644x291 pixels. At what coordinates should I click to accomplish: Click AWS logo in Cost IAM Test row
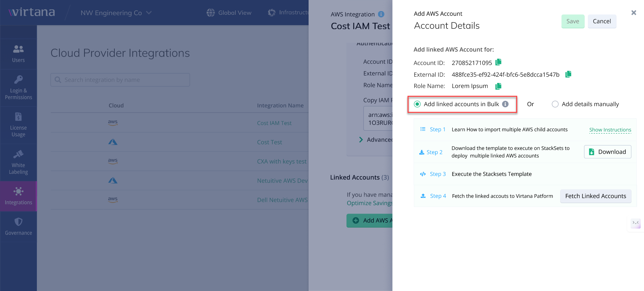[113, 123]
